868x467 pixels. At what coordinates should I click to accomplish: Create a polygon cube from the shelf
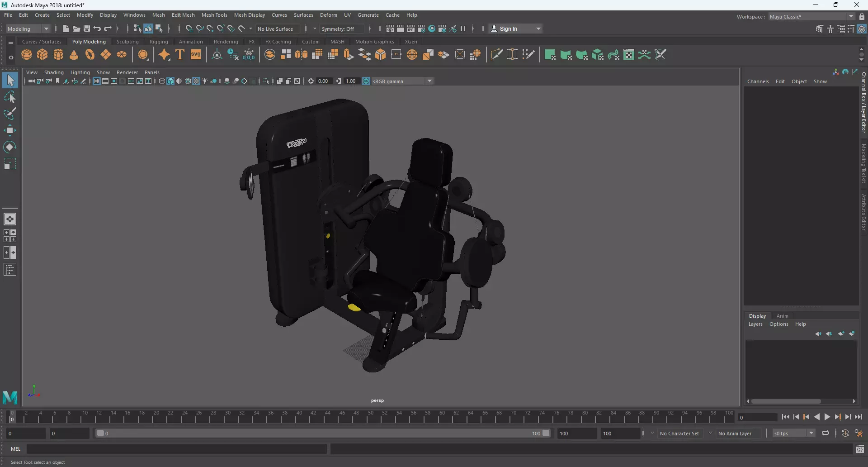pos(42,55)
